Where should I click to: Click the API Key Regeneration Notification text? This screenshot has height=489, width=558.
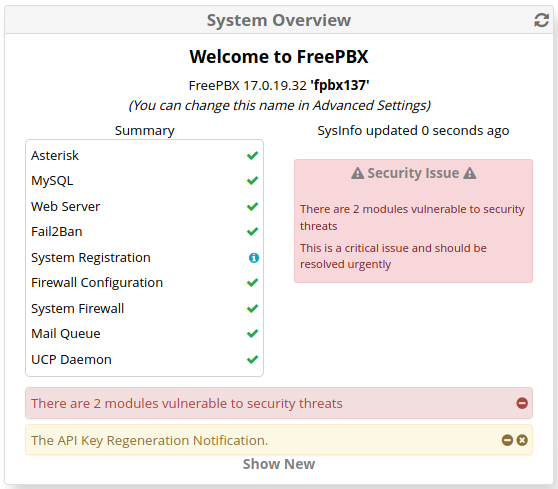pos(149,441)
